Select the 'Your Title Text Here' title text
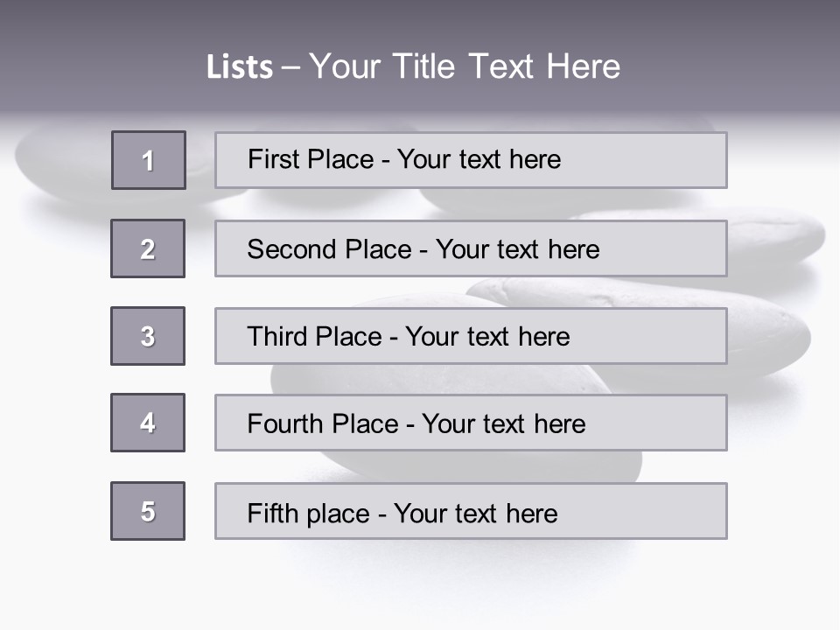Image resolution: width=840 pixels, height=630 pixels. (465, 66)
